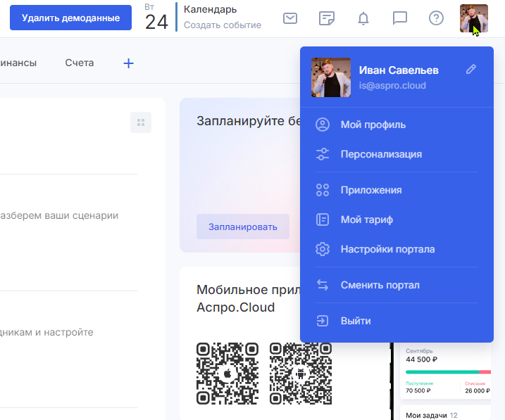Click the portal settings gear icon
Viewport: 505px width, 420px height.
[323, 249]
